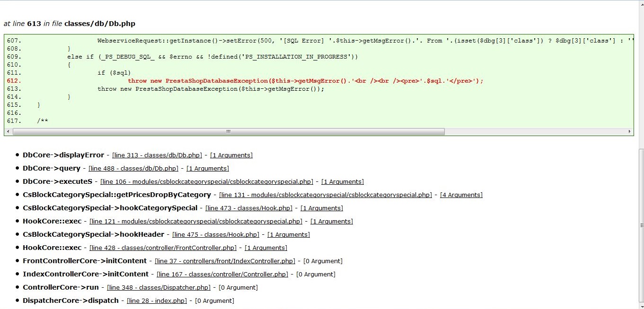
Task: Click code line 609 else if statement
Action: tap(212, 57)
